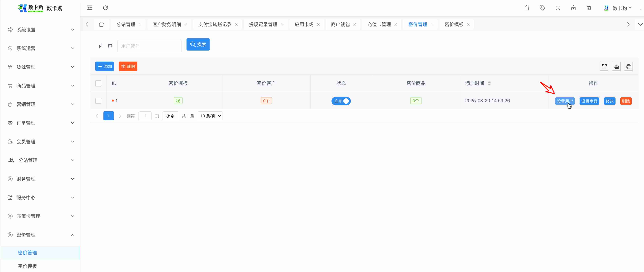Viewport: 644px width, 272px height.
Task: Click the lock screen icon
Action: [573, 8]
